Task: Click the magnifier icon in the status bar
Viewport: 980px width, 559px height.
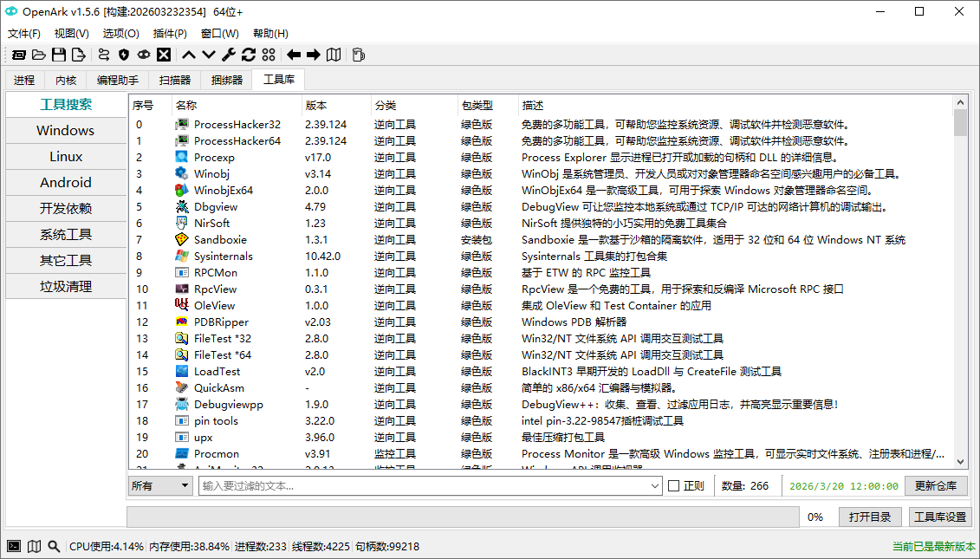Action: [x=54, y=546]
